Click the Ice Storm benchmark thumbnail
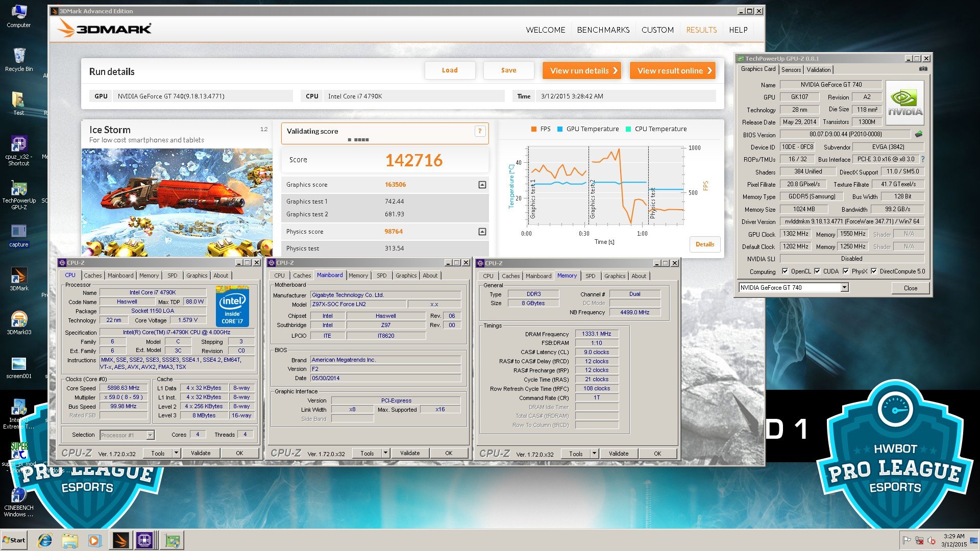Image resolution: width=980 pixels, height=551 pixels. pos(177,203)
